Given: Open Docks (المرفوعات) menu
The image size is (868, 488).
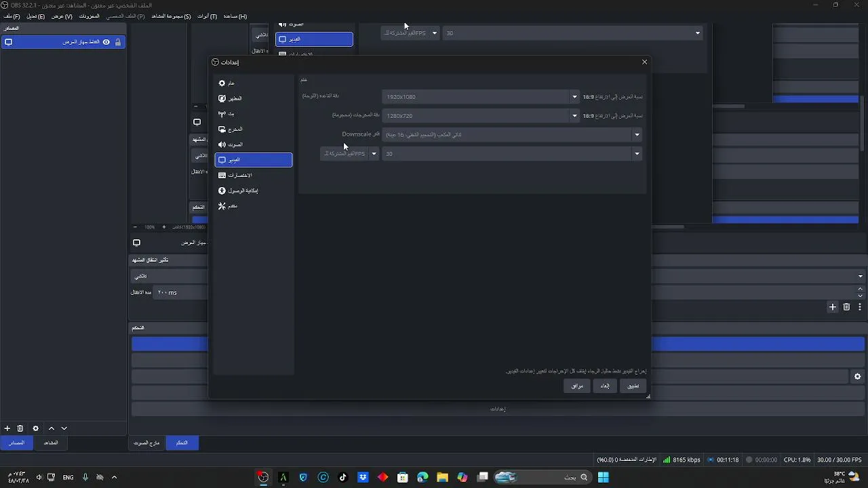Looking at the screenshot, I should click(90, 16).
